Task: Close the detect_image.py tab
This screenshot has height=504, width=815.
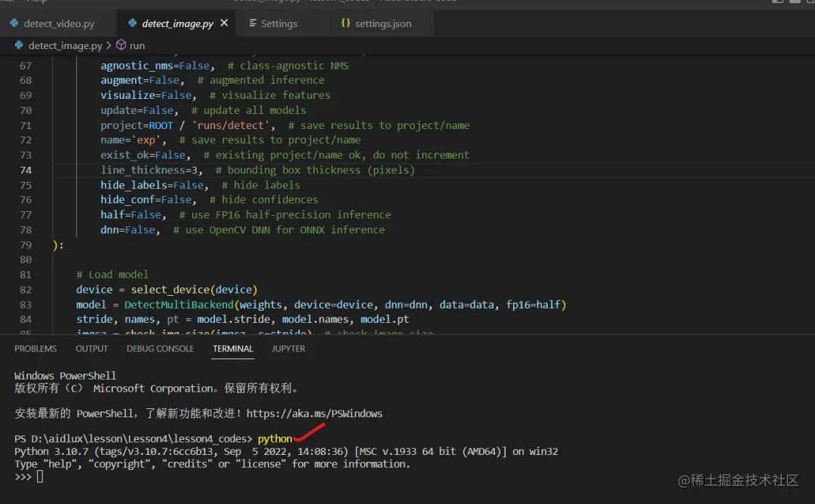Action: [224, 23]
